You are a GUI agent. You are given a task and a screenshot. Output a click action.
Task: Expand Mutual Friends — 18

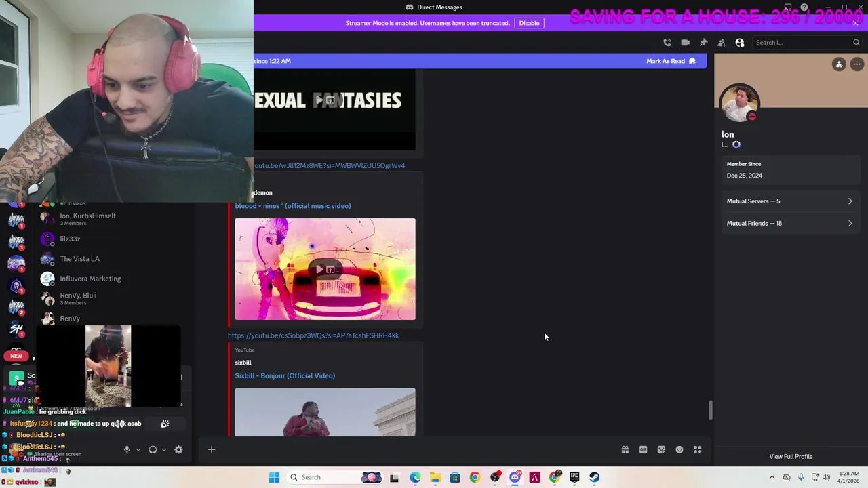[790, 223]
